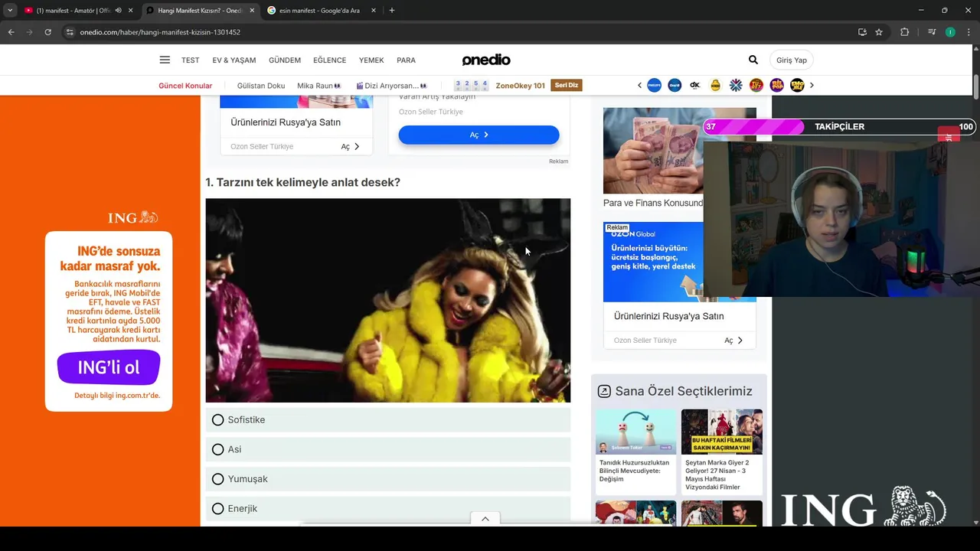Click the DK brand icon
The width and height of the screenshot is (980, 551).
click(695, 85)
